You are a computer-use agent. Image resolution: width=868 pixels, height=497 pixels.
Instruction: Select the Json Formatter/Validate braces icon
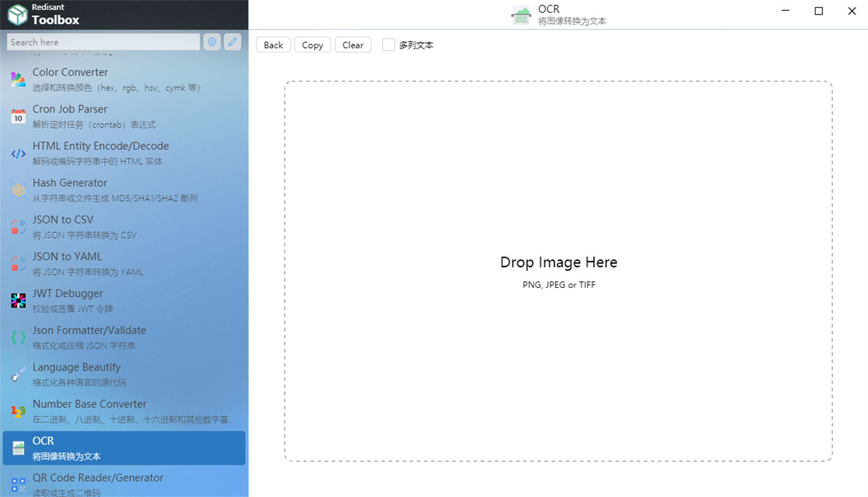(x=18, y=338)
